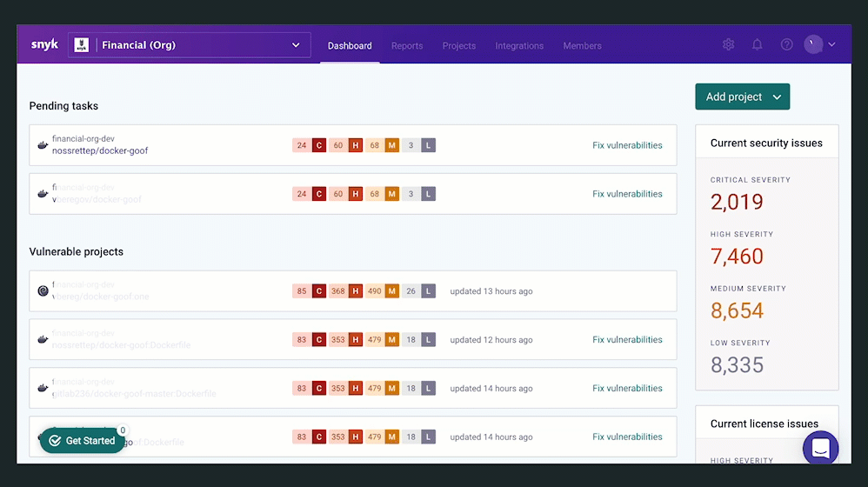Image resolution: width=868 pixels, height=487 pixels.
Task: Switch to the Dashboard tab
Action: coord(350,46)
